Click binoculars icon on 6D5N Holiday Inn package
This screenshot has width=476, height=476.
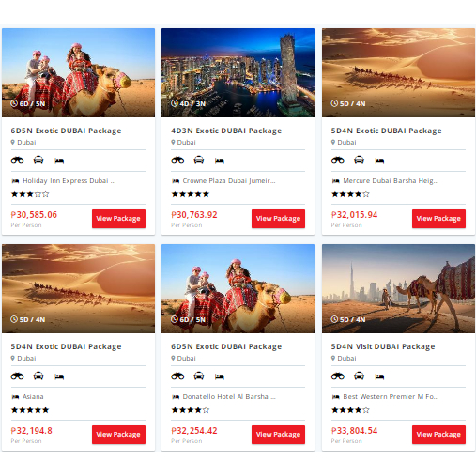(17, 161)
